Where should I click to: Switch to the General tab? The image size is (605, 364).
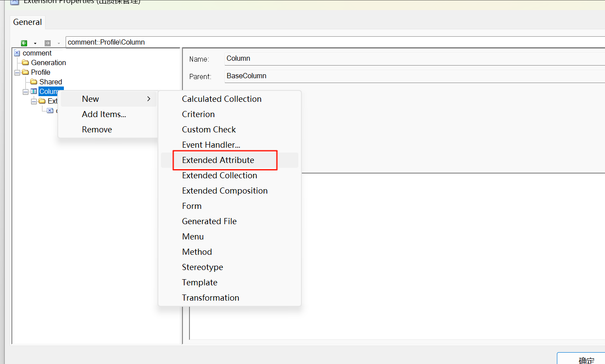27,22
